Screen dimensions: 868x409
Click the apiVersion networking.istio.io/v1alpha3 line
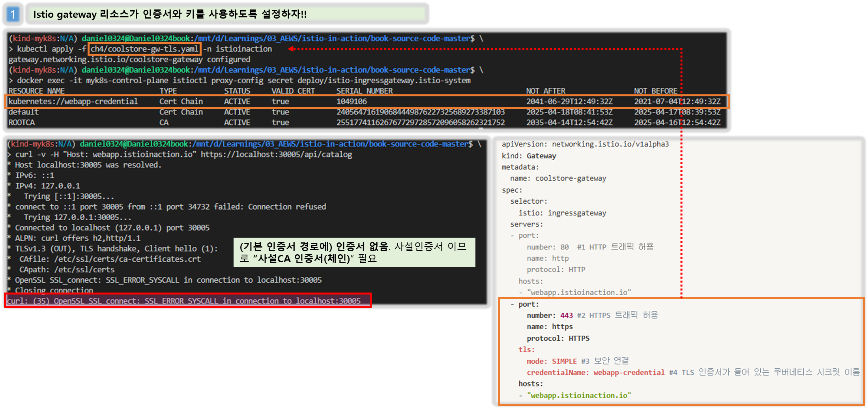coord(585,144)
